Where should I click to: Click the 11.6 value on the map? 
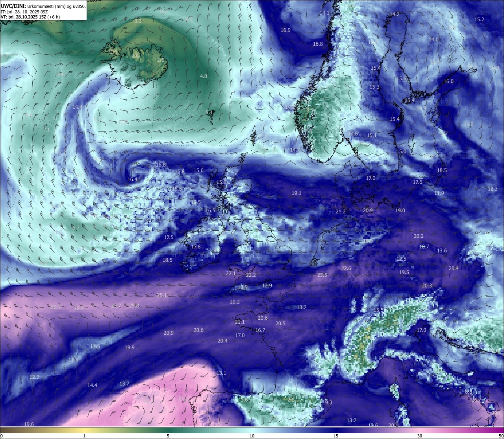coord(95,346)
